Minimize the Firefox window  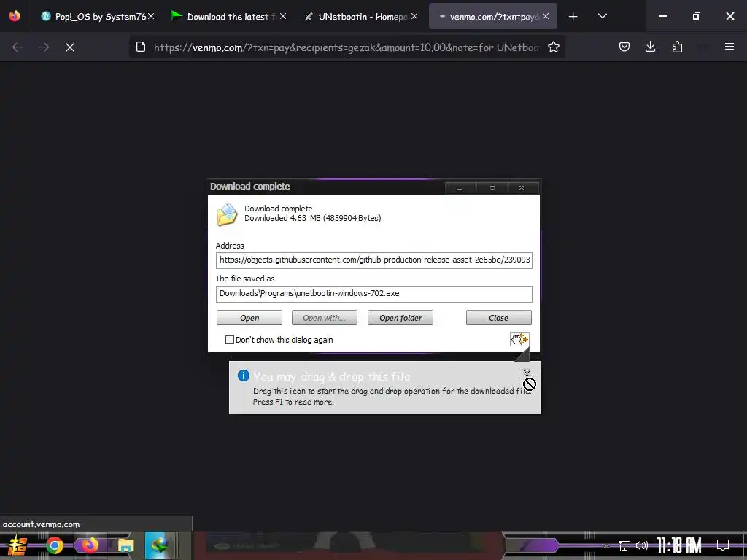pos(662,16)
